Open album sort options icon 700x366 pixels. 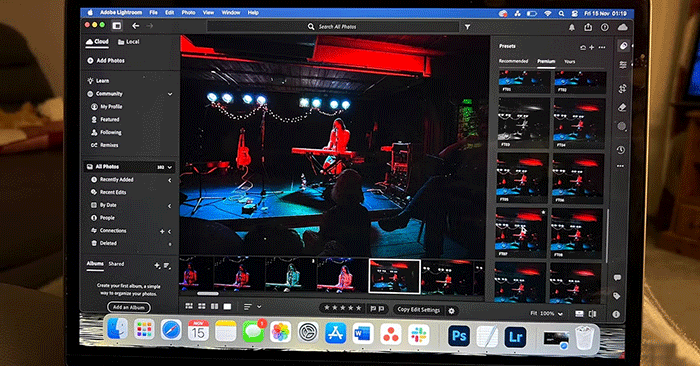(x=167, y=266)
